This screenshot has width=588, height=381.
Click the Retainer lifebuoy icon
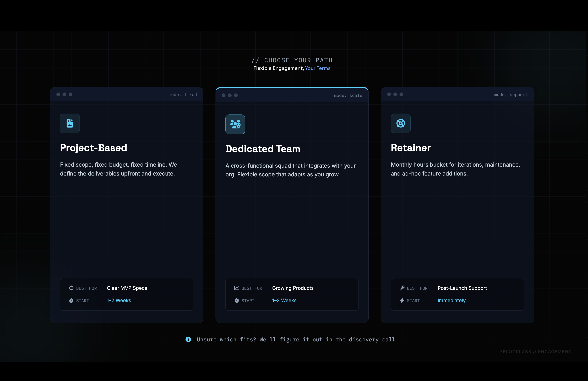[400, 123]
